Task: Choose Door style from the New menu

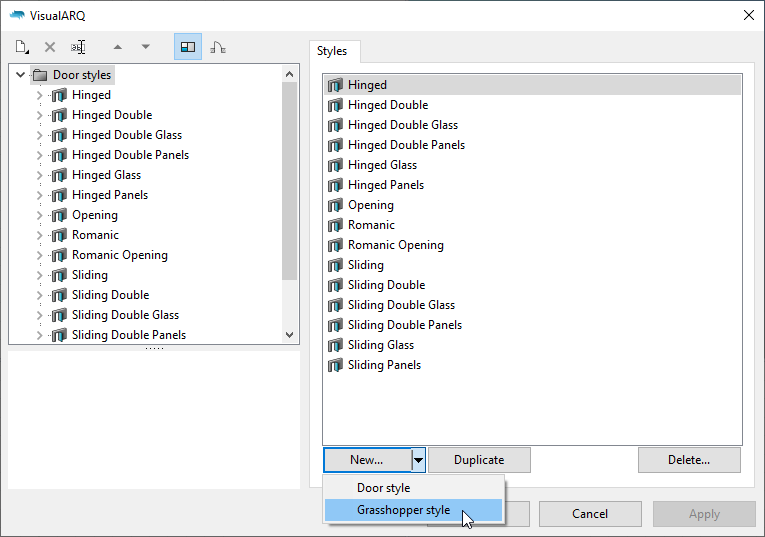Action: pyautogui.click(x=413, y=488)
